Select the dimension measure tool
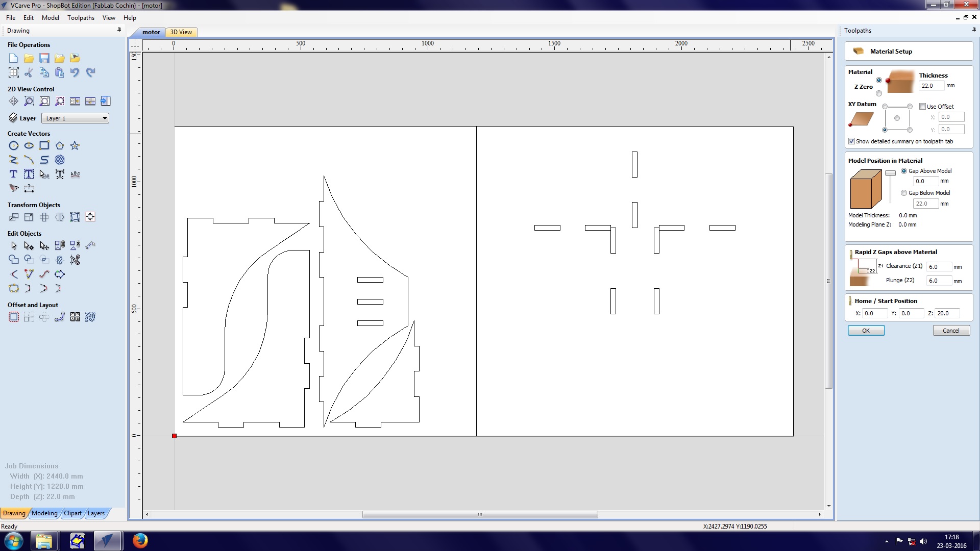 pyautogui.click(x=29, y=189)
